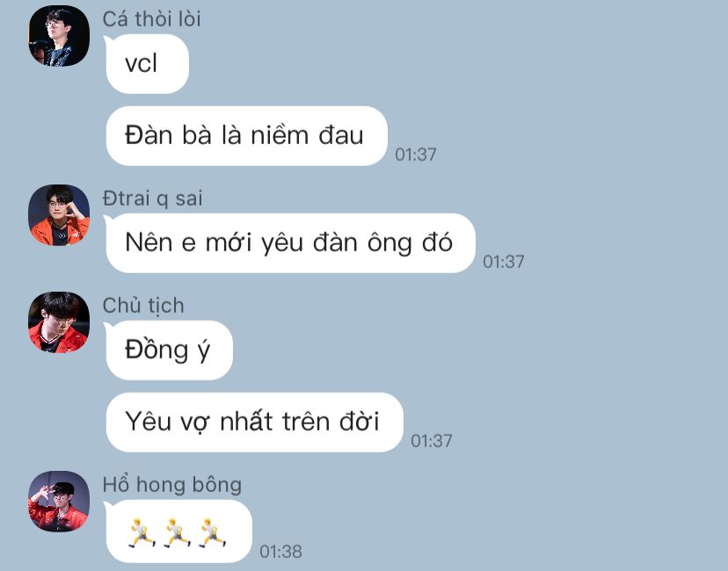Tap Đtrai q sai's avatar picture
This screenshot has height=571, width=728.
point(59,214)
